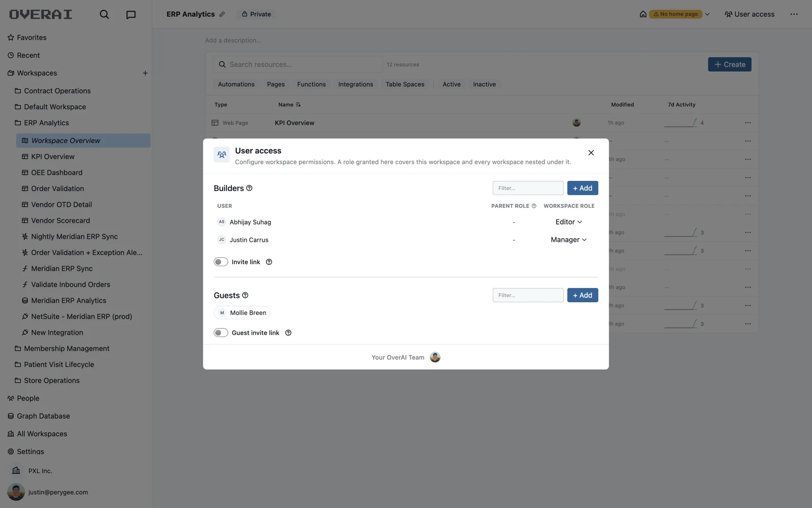This screenshot has width=812, height=508.
Task: Click the Mollie Breen guest chip
Action: [242, 313]
